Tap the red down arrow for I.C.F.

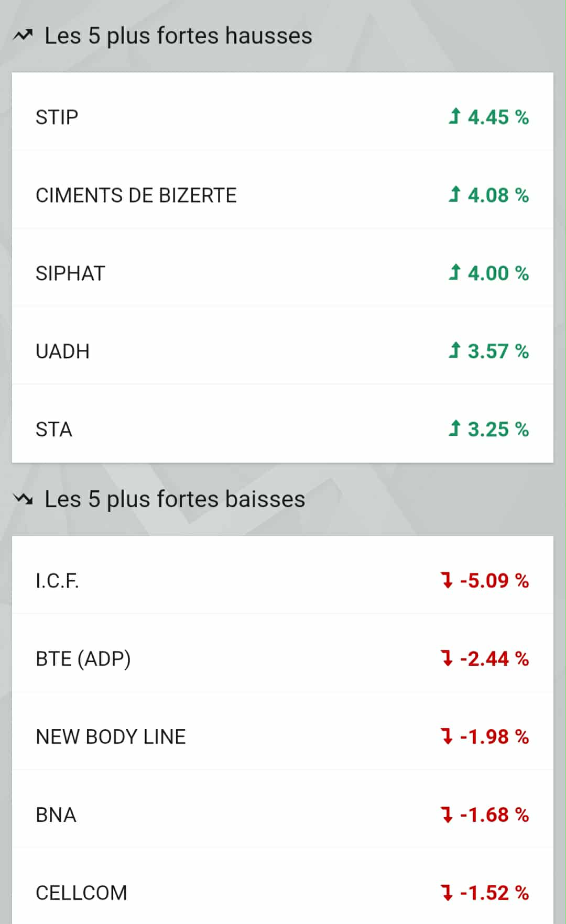447,580
